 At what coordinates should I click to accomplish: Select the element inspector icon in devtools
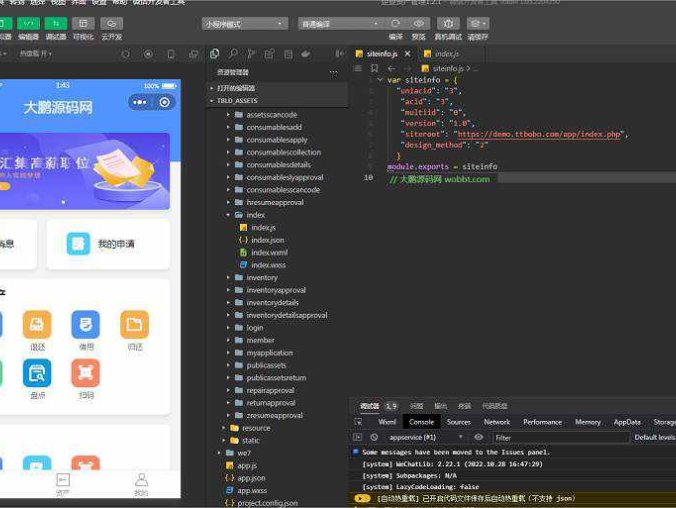(359, 422)
